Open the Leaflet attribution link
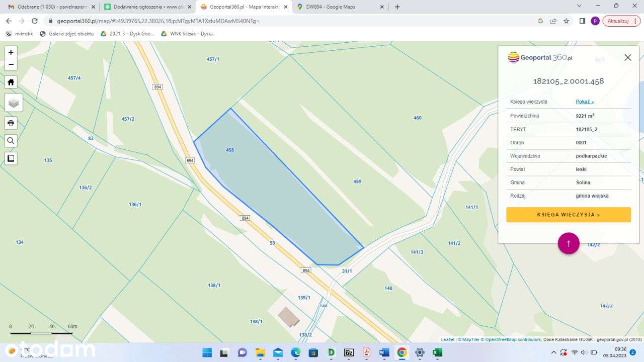 [x=448, y=339]
